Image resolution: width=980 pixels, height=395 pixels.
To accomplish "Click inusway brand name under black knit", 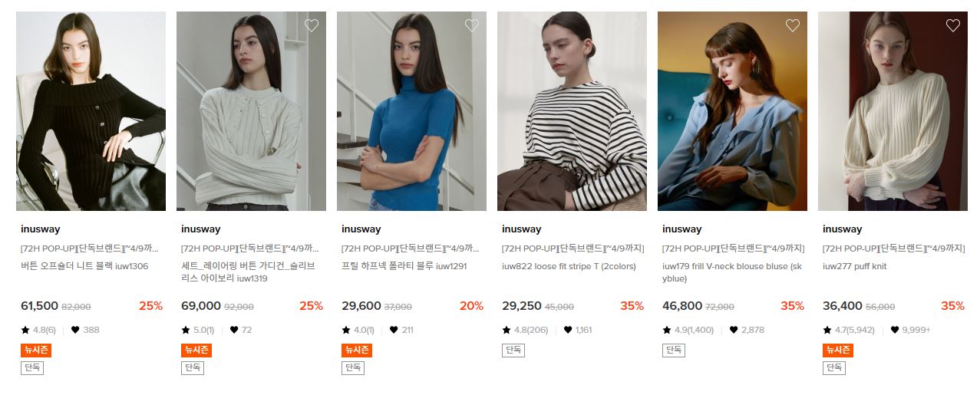I will point(41,229).
